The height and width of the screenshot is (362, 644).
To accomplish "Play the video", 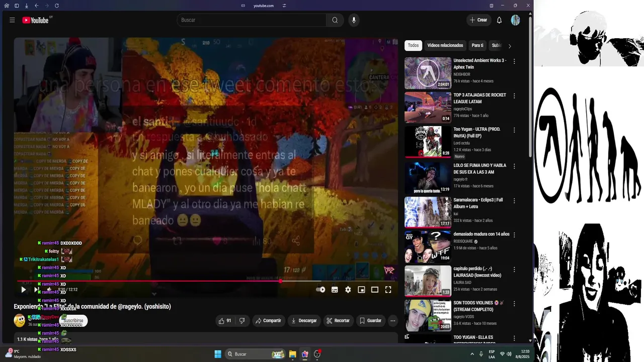I will coord(23,290).
